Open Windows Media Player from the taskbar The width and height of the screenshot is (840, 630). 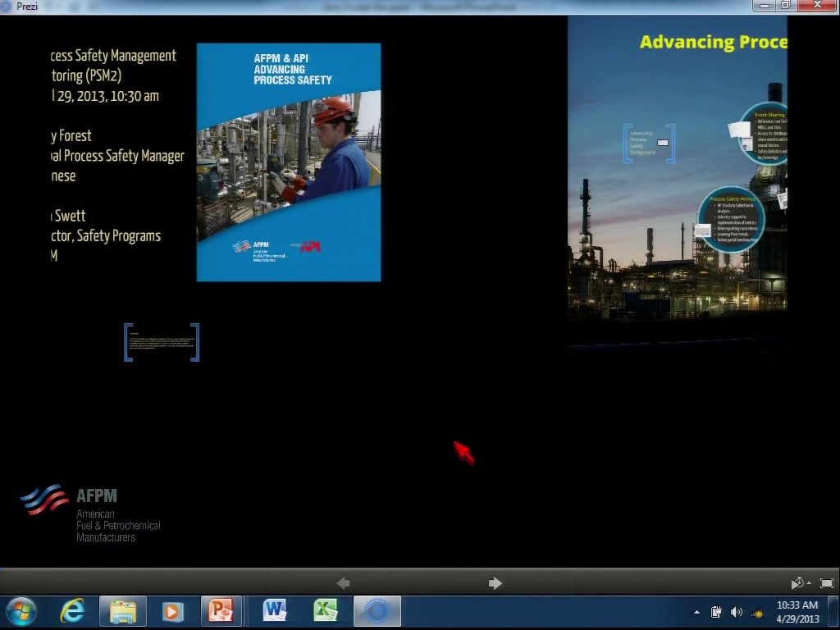coord(172,611)
